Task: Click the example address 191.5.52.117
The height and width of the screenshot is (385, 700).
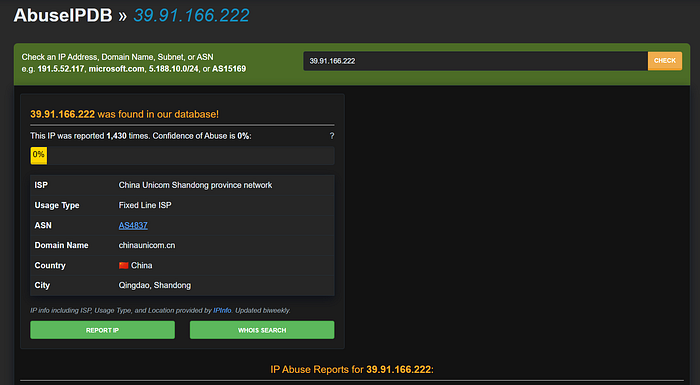Action: tap(61, 69)
